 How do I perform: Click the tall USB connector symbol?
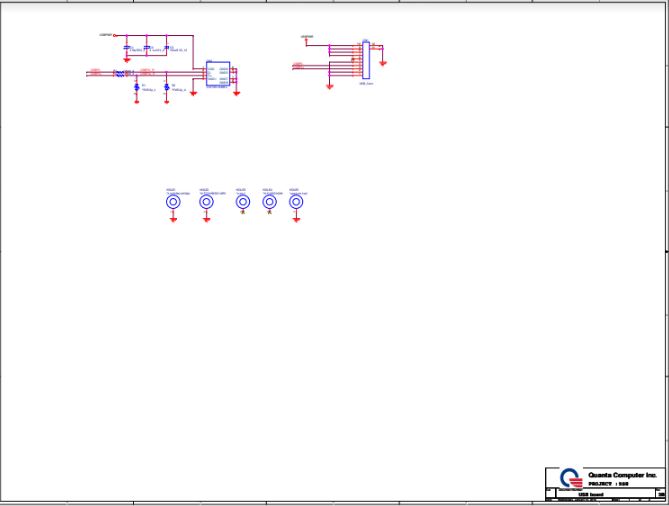366,60
